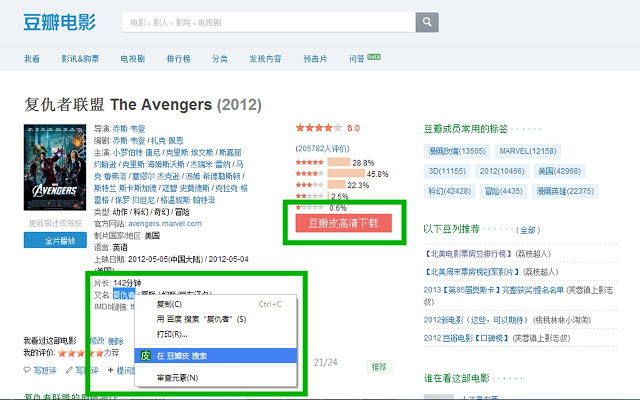Open the 电视剧 section
Viewport: 640px width, 400px height.
coord(133,59)
